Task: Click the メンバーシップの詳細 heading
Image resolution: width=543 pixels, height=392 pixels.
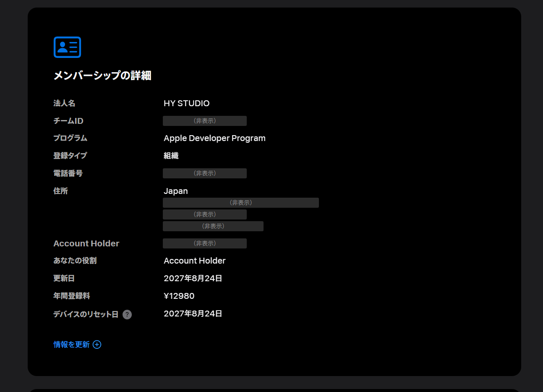Action: pyautogui.click(x=102, y=76)
